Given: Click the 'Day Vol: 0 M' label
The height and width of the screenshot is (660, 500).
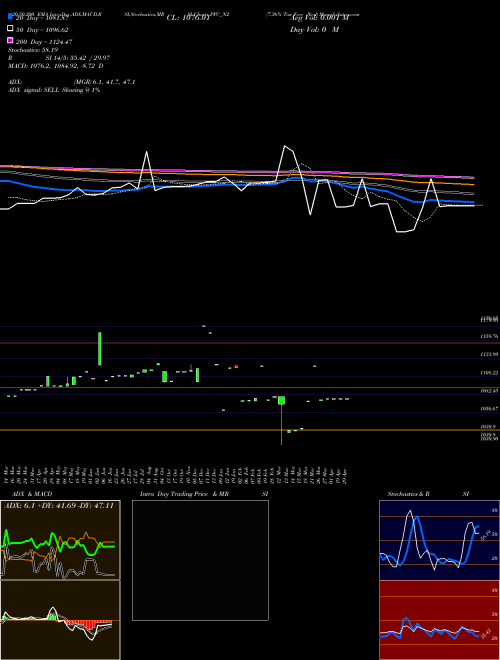Looking at the screenshot, I should click(x=314, y=29).
